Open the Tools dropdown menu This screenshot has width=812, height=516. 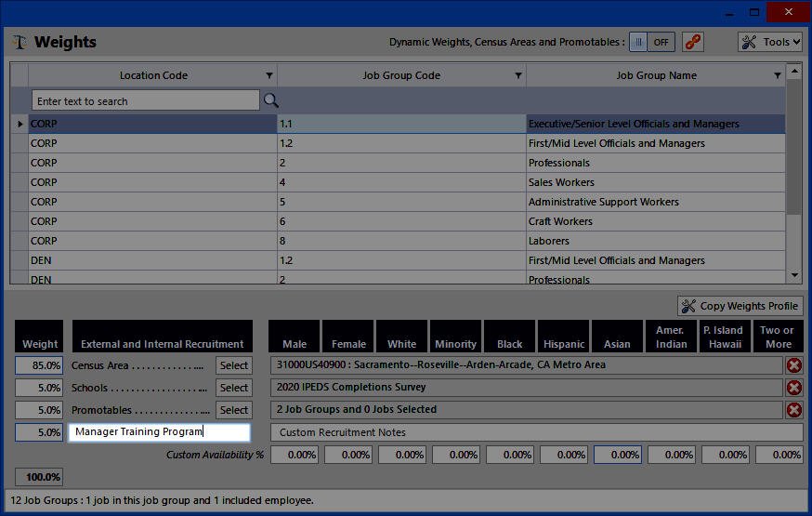pos(770,42)
